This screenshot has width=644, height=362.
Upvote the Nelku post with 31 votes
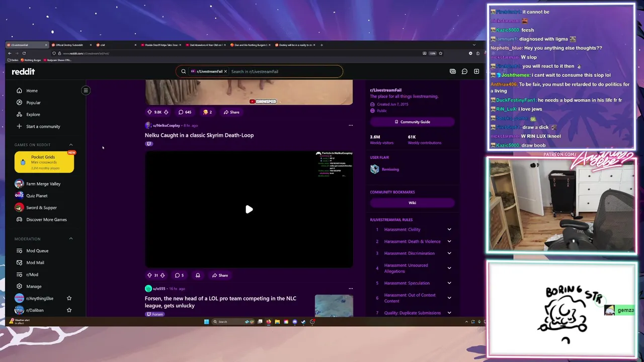(149, 276)
